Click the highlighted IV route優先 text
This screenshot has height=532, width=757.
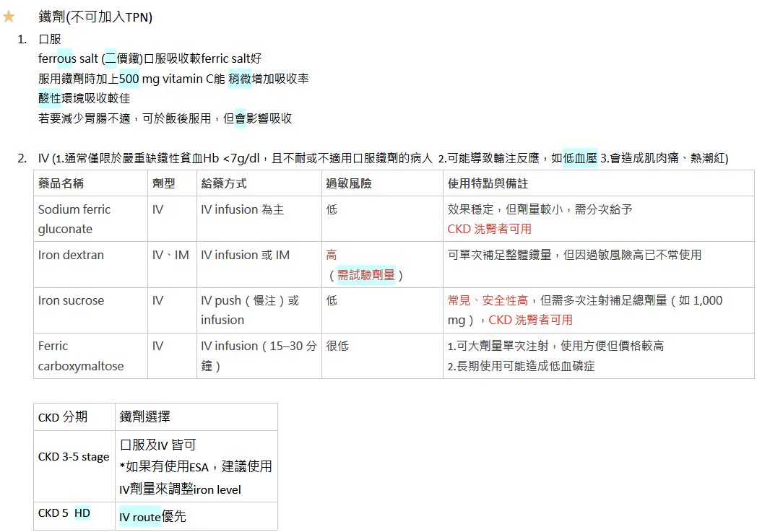click(x=152, y=517)
